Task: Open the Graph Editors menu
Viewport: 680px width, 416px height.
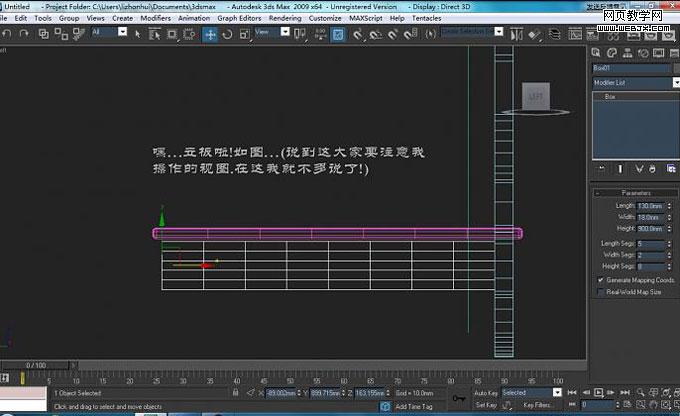Action: 239,18
